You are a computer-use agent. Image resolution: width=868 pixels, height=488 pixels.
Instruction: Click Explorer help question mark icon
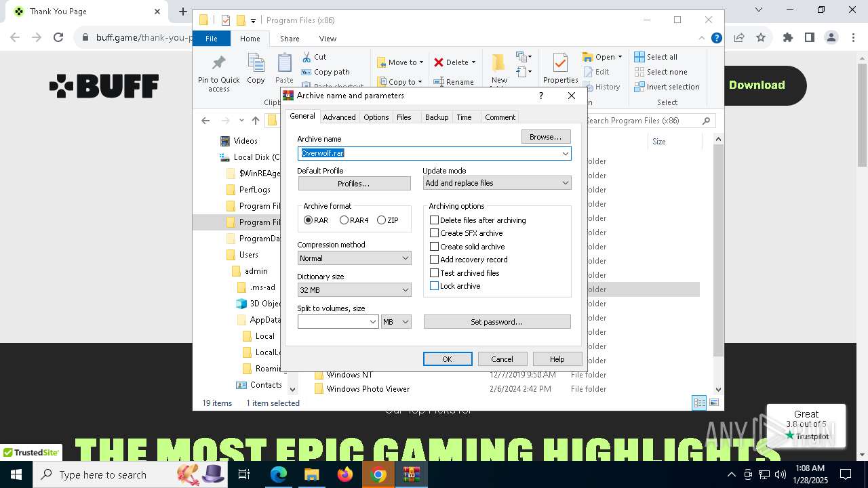click(716, 38)
